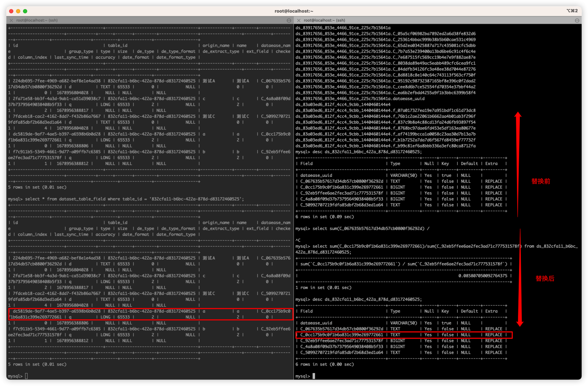Click the highlighted C_0cc175b9c0 field row

click(x=403, y=335)
